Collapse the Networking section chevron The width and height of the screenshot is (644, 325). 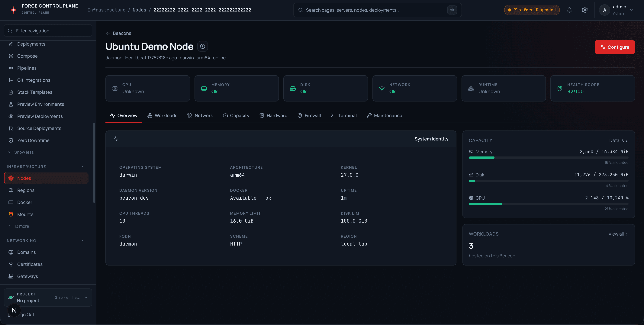83,240
